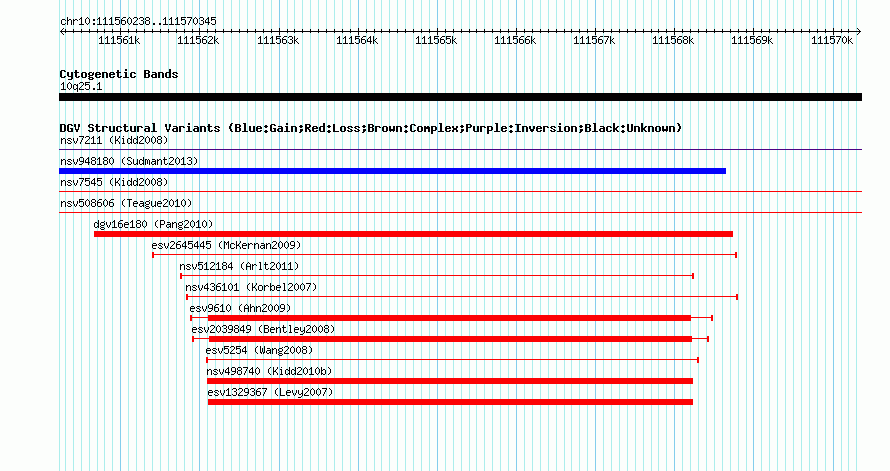
Task: Click the 111561k ruler tick label
Action: click(119, 40)
